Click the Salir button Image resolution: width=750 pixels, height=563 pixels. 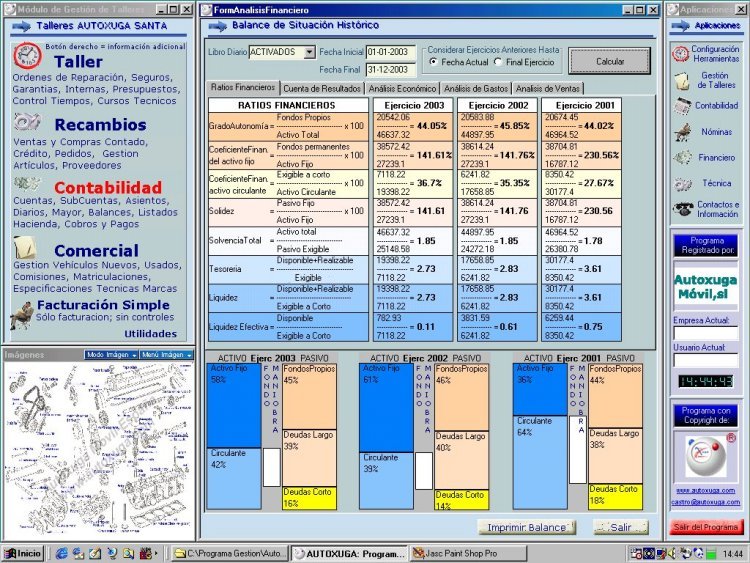pos(620,527)
